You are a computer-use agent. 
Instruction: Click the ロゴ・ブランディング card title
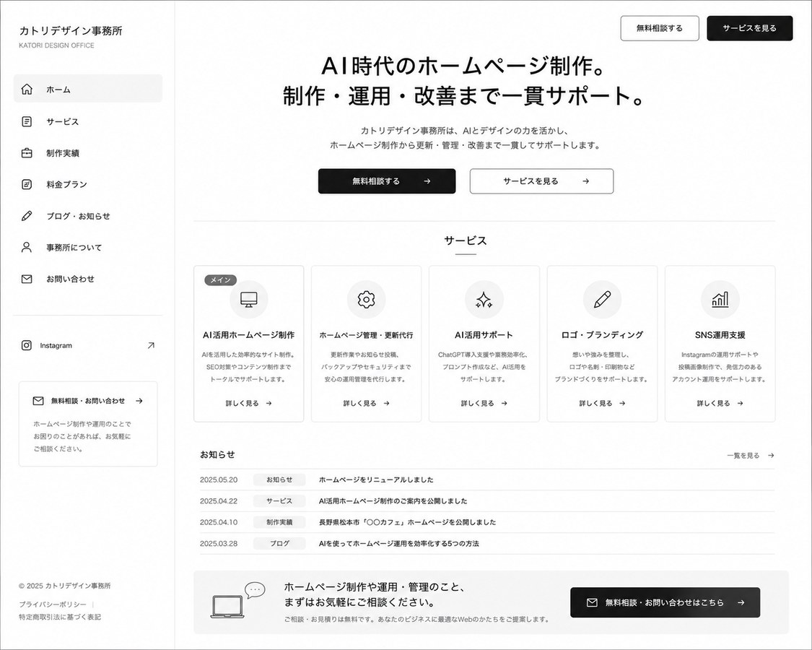click(602, 335)
